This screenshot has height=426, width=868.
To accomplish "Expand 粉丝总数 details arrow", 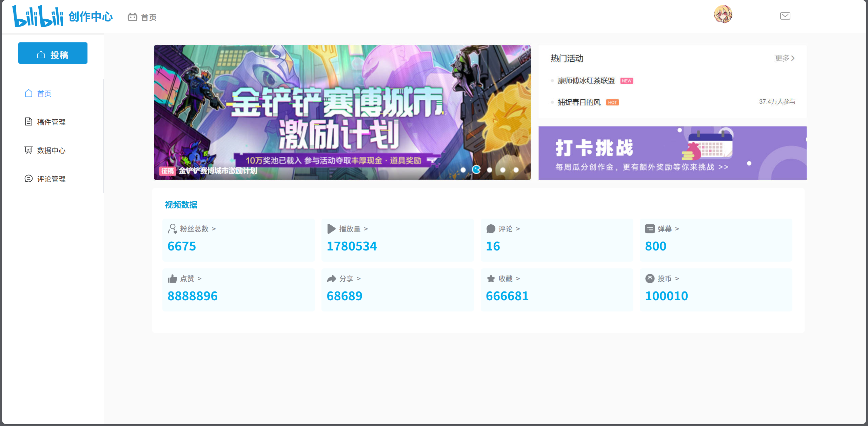I will point(214,229).
